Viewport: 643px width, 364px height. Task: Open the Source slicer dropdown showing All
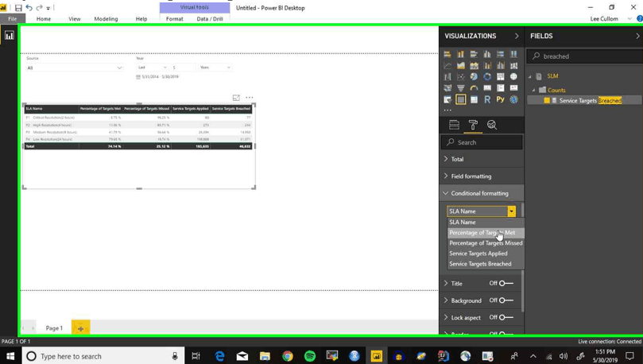pos(74,68)
